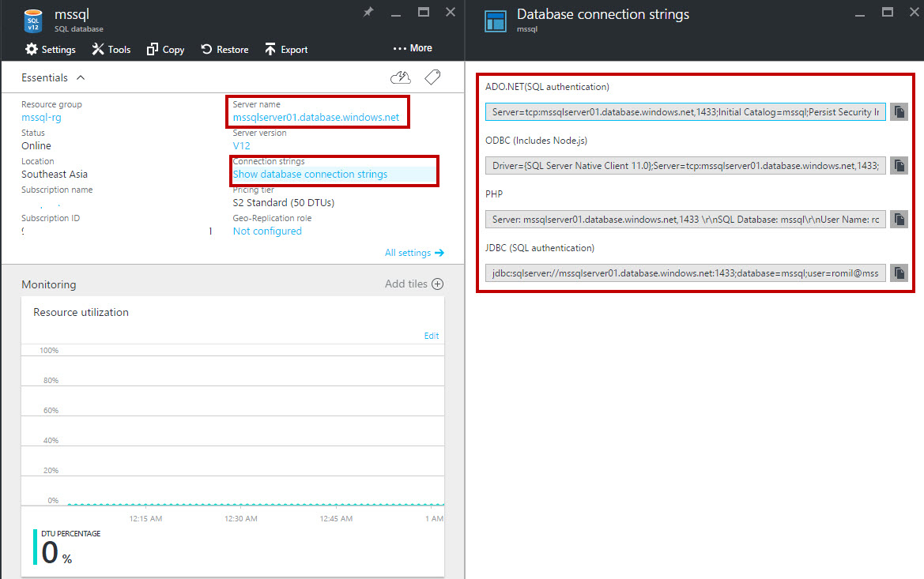Click the PHP connection string field
The image size is (924, 579).
pos(685,219)
